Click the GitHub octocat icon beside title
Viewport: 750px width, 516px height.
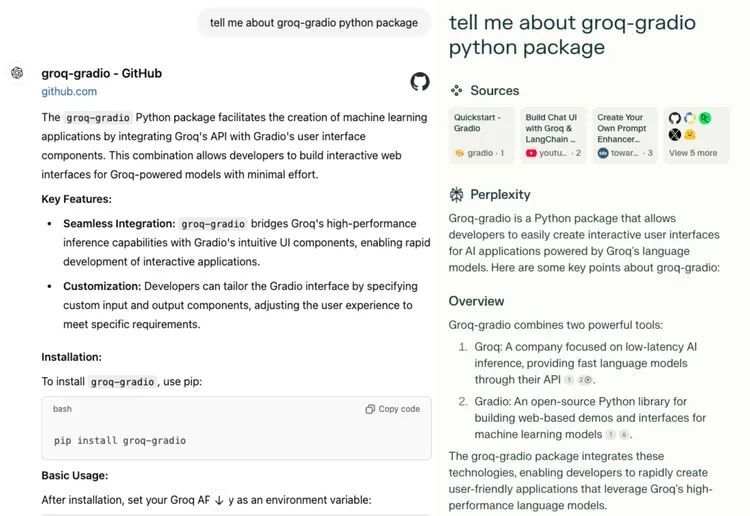(x=420, y=82)
